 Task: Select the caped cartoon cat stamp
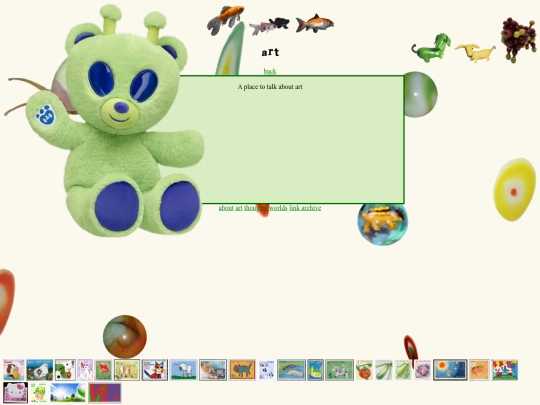tap(155, 370)
